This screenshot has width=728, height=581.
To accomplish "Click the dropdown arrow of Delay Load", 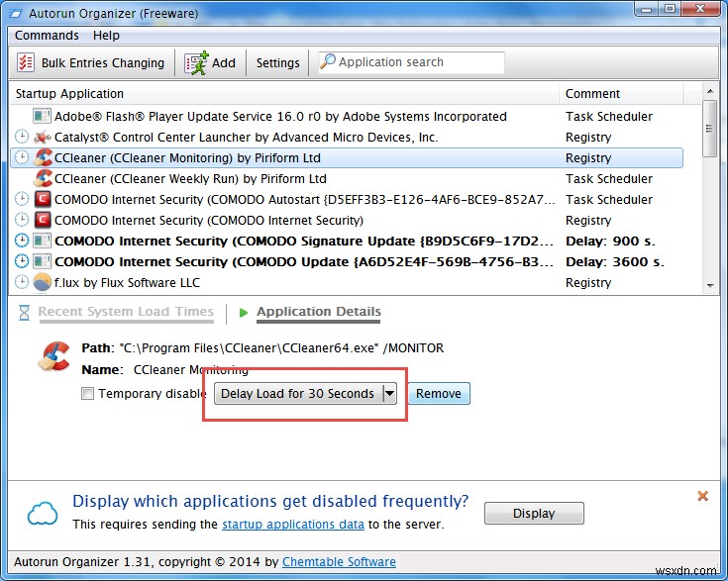I will [x=389, y=394].
